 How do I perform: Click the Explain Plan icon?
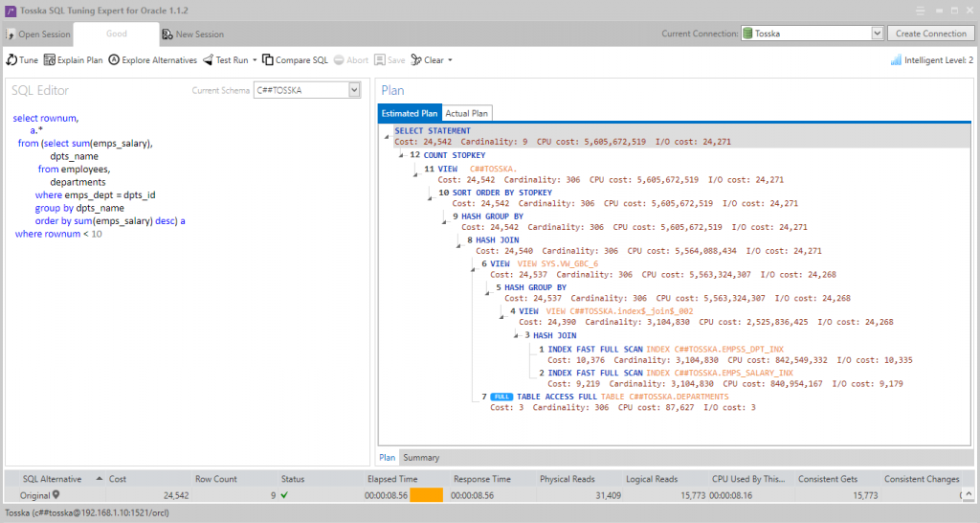[50, 60]
